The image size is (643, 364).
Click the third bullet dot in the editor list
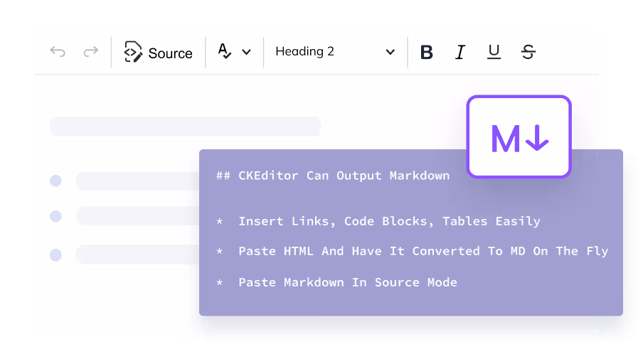55,255
